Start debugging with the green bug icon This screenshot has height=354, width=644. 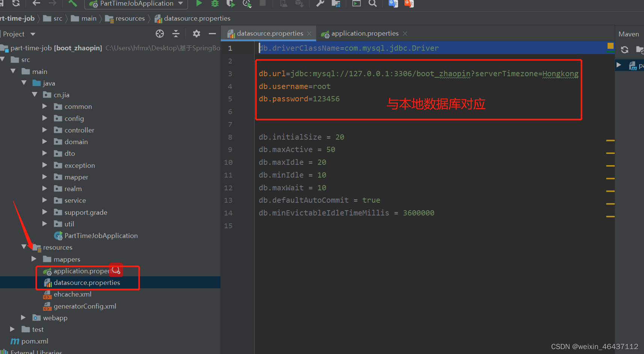point(215,3)
